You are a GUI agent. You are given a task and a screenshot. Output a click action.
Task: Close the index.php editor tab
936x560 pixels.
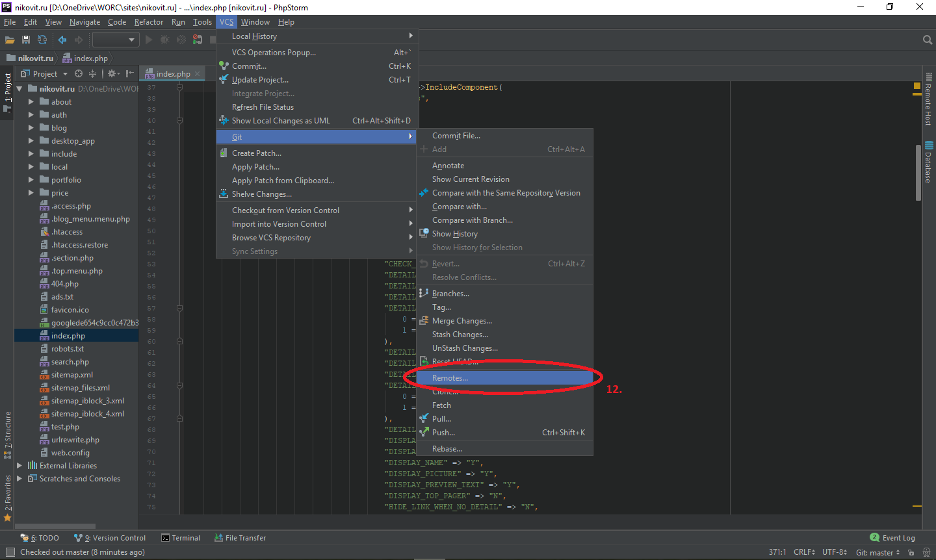click(199, 73)
